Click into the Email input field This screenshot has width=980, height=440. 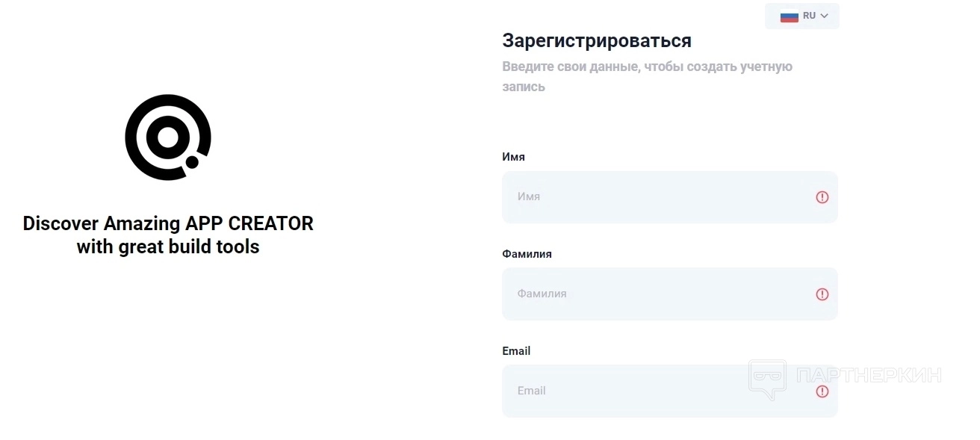[657, 391]
